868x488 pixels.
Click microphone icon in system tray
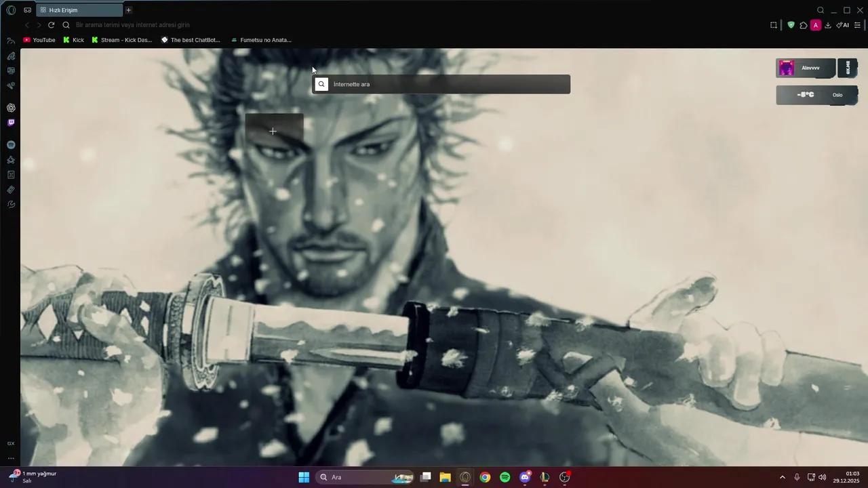coord(797,477)
